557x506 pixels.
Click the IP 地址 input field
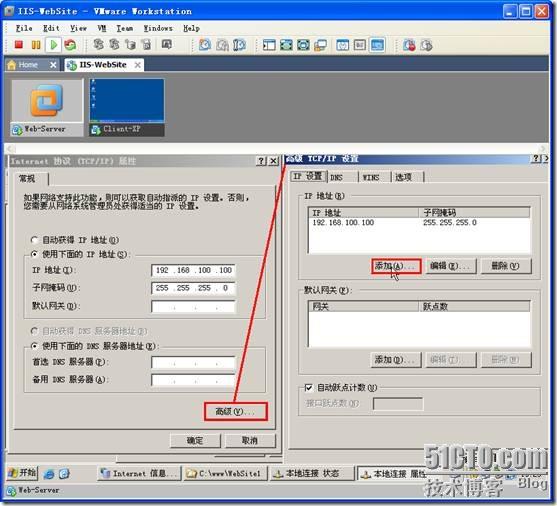click(193, 270)
